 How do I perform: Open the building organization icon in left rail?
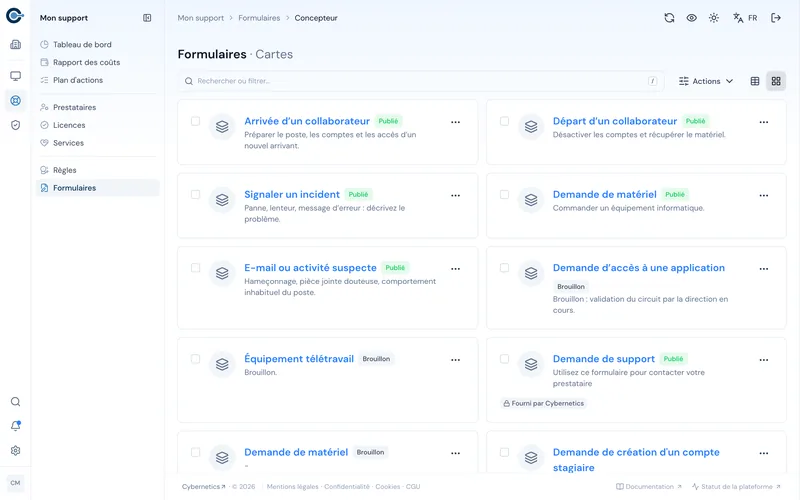click(15, 44)
